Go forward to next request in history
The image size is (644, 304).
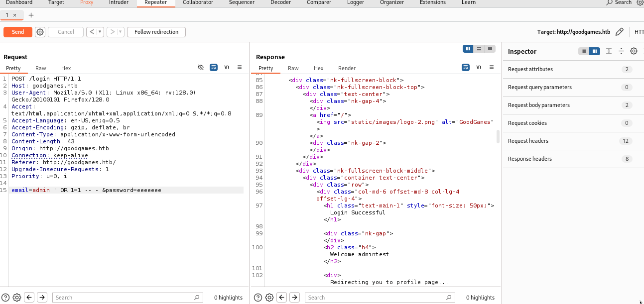(113, 32)
